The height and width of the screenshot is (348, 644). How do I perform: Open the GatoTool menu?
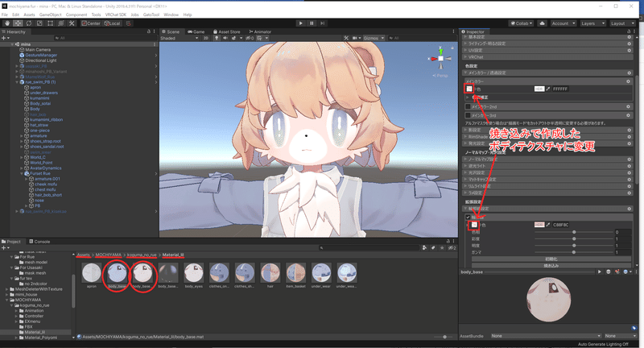point(151,14)
